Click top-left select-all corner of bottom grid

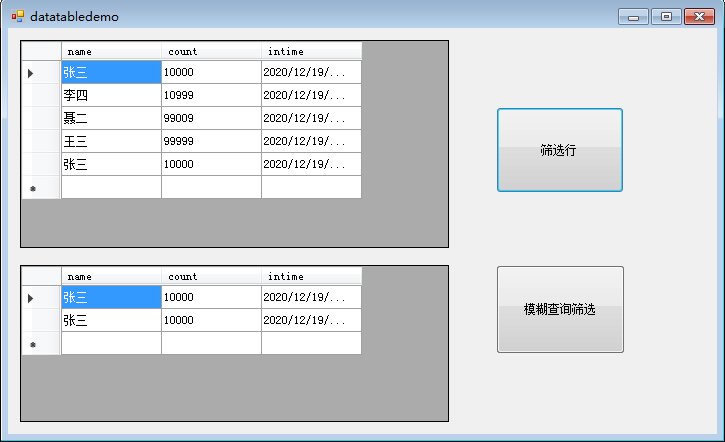(41, 276)
